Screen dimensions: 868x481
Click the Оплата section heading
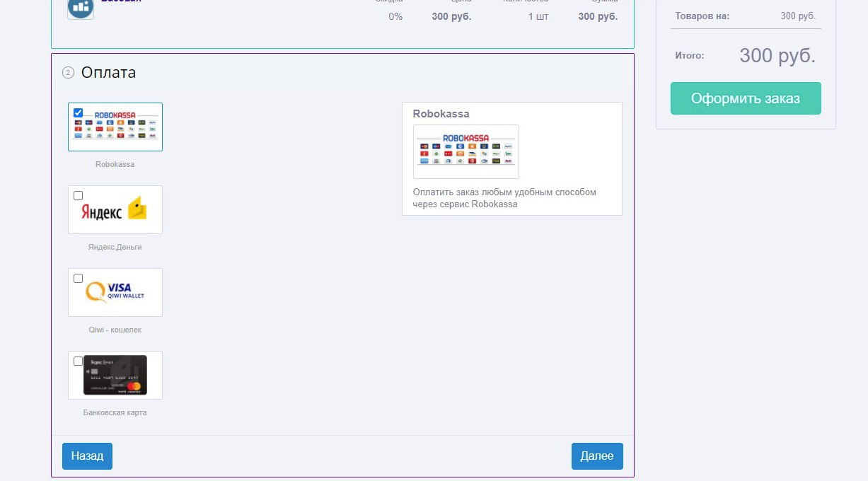pos(108,72)
